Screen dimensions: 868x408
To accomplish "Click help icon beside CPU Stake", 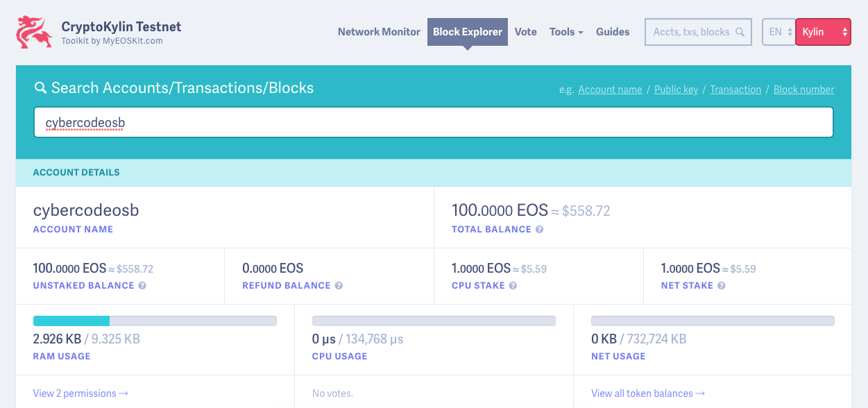I will (x=513, y=286).
